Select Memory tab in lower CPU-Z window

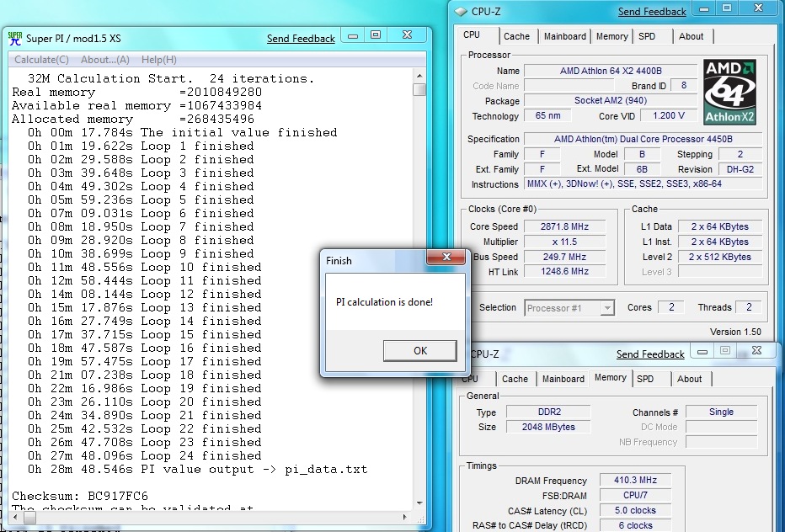pos(611,377)
